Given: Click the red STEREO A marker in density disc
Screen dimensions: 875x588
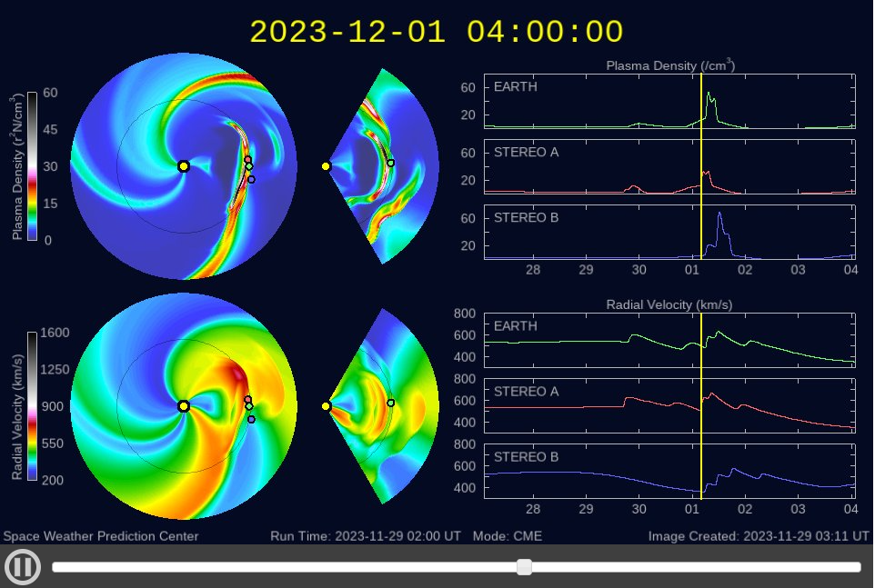Looking at the screenshot, I should click(x=247, y=159).
